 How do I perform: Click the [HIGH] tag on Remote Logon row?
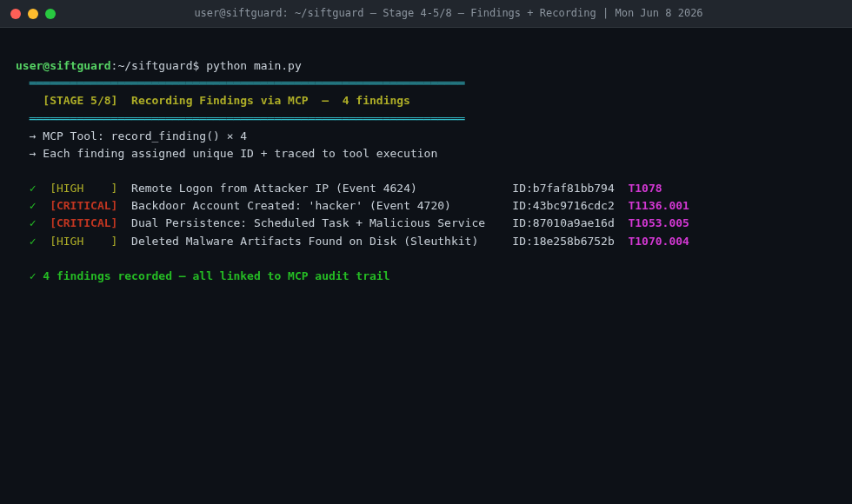83,189
